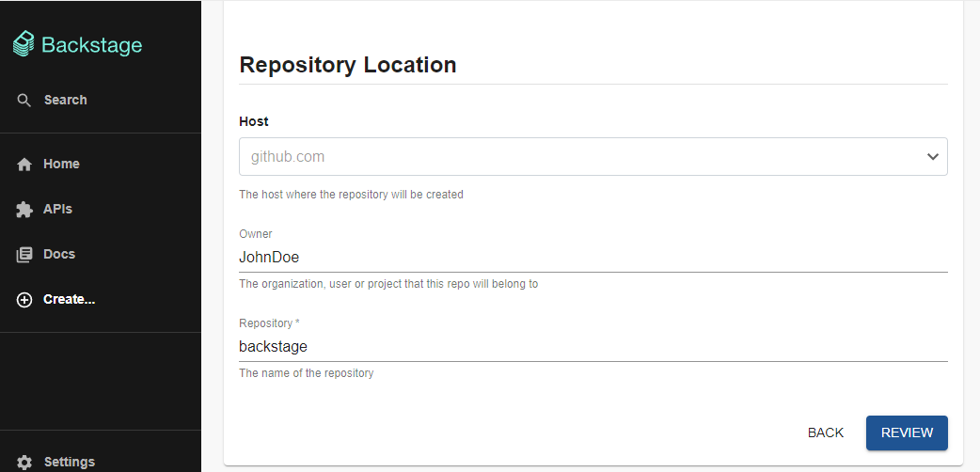The height and width of the screenshot is (472, 980).
Task: Select Create... in the sidebar
Action: tap(70, 300)
